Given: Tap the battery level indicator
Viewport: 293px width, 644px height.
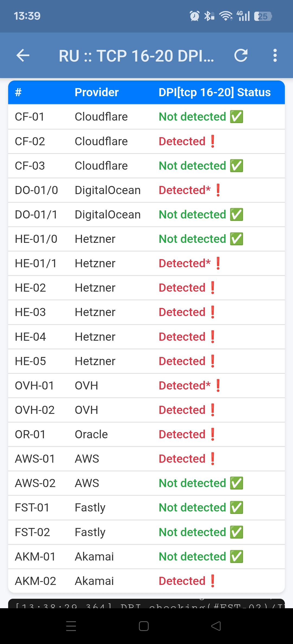Looking at the screenshot, I should [x=263, y=16].
